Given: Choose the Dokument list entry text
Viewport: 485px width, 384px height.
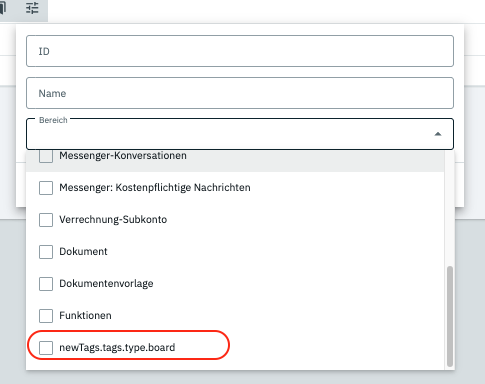Looking at the screenshot, I should [x=83, y=252].
